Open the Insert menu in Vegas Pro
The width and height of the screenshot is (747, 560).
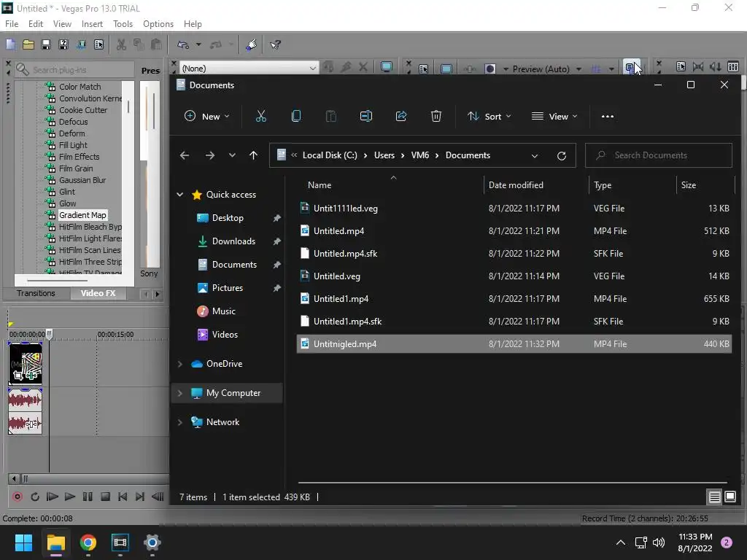[92, 24]
